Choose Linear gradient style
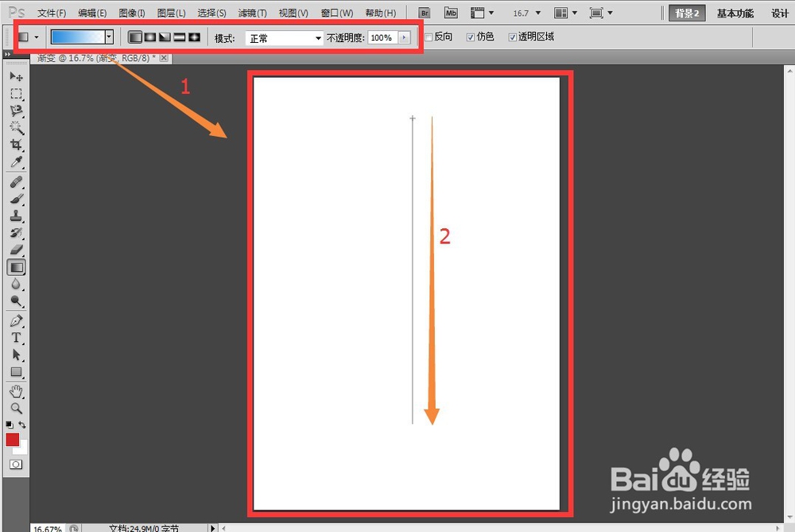The height and width of the screenshot is (532, 795). tap(135, 37)
